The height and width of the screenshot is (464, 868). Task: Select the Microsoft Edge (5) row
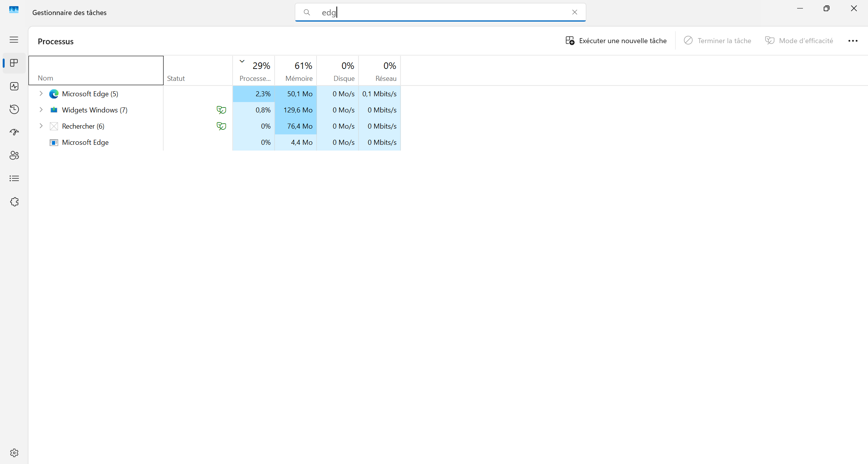[215, 94]
